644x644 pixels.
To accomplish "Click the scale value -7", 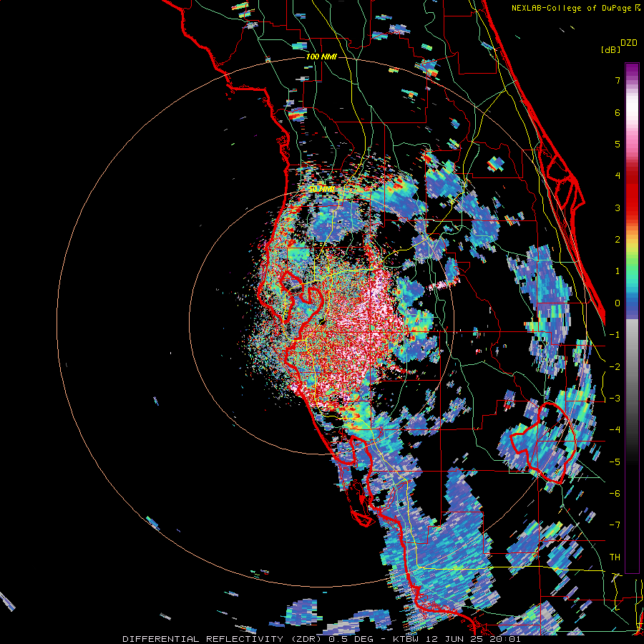I will click(615, 525).
